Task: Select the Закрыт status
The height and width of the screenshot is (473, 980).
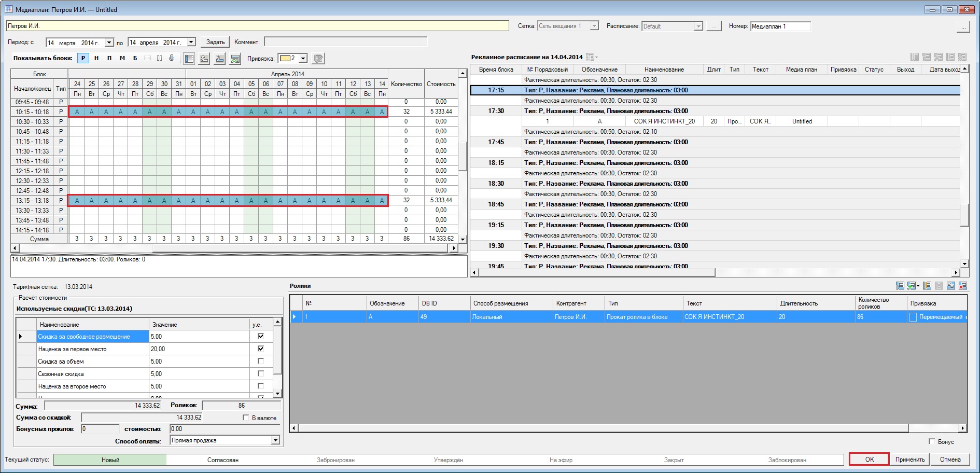Action: 674,460
